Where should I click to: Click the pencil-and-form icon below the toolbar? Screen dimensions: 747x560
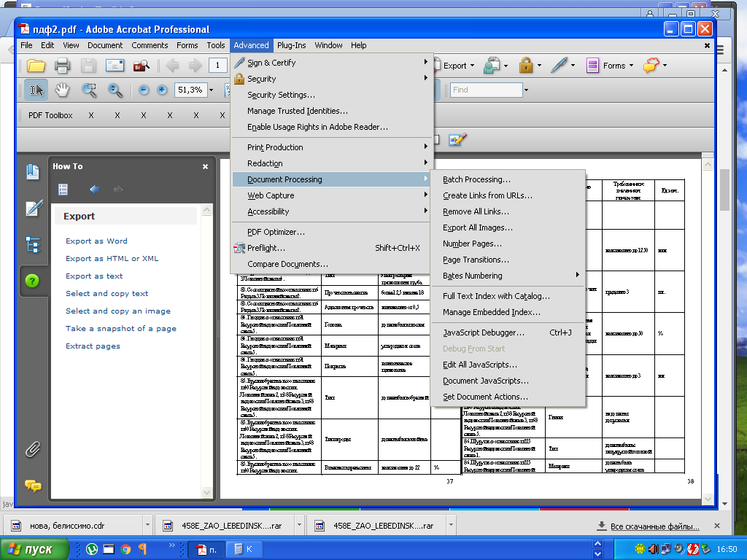[457, 139]
